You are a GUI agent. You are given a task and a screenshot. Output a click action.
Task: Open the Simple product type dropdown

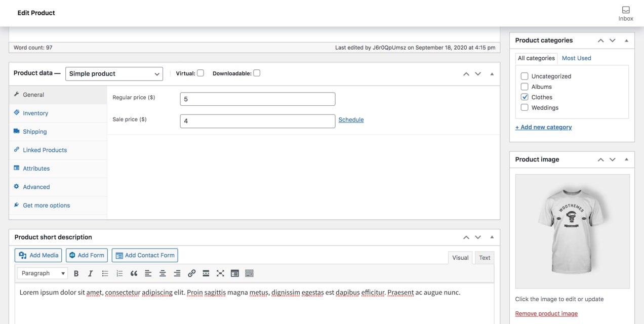tap(114, 73)
